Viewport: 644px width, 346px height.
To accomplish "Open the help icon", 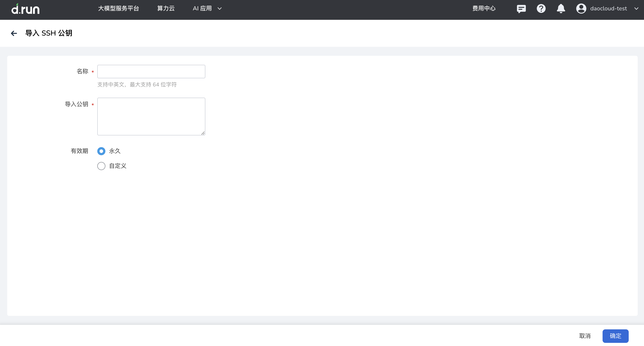I will pos(541,9).
